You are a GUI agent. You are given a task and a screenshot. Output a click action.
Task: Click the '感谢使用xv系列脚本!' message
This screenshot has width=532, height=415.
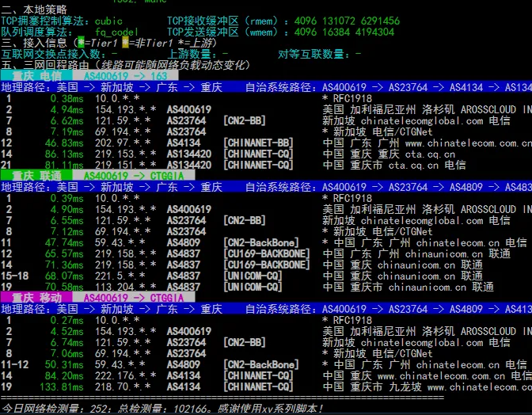click(271, 409)
